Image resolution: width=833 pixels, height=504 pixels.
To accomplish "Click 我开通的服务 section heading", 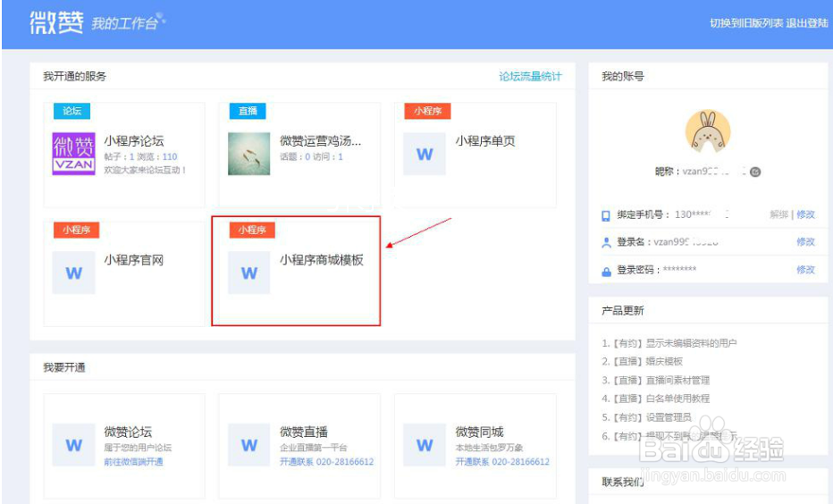I will pos(74,77).
